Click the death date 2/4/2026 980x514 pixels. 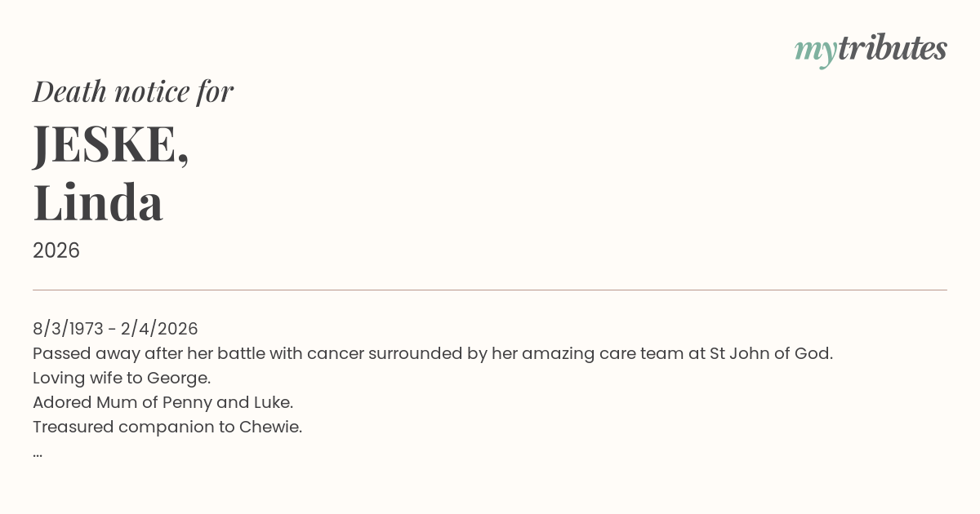tap(159, 329)
